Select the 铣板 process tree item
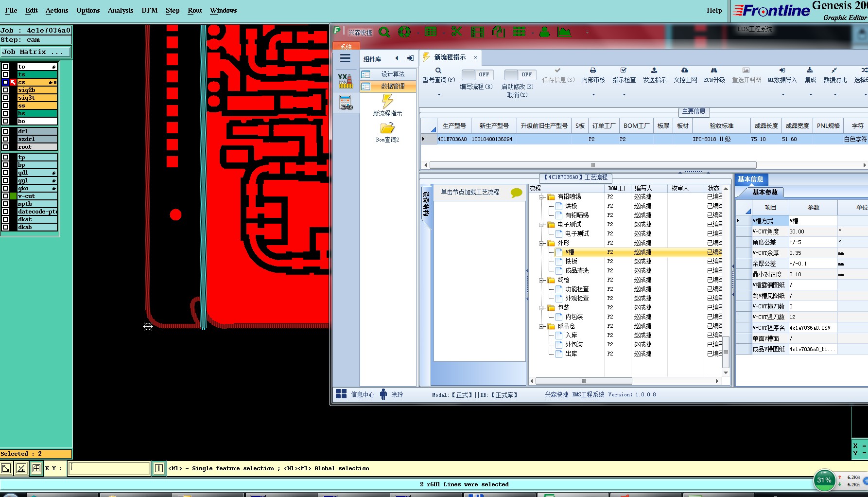This screenshot has height=497, width=868. click(571, 262)
